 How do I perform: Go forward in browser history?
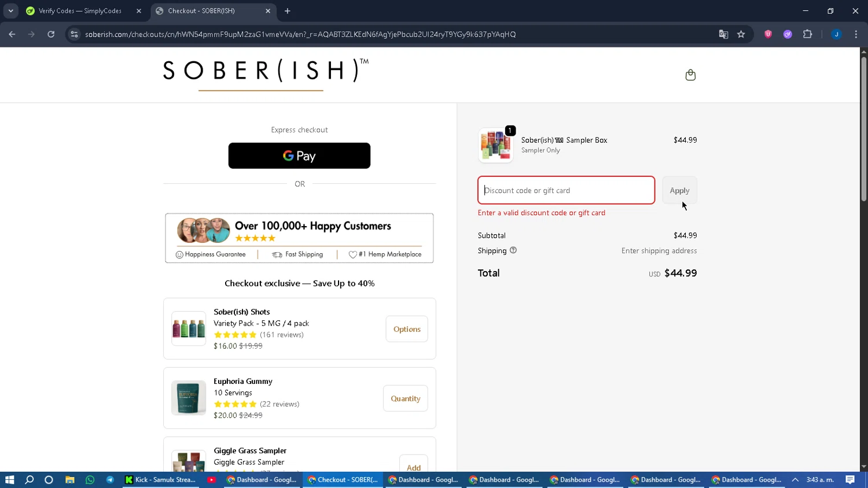[x=31, y=34]
